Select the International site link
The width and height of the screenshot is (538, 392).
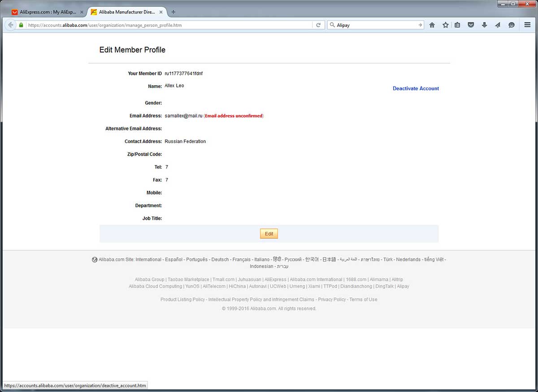148,260
